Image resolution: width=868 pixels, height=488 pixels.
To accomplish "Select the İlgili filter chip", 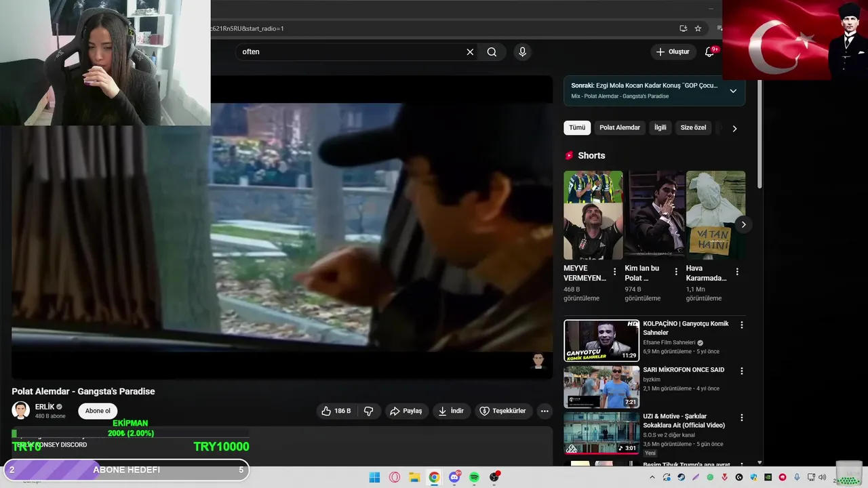I will pos(660,127).
